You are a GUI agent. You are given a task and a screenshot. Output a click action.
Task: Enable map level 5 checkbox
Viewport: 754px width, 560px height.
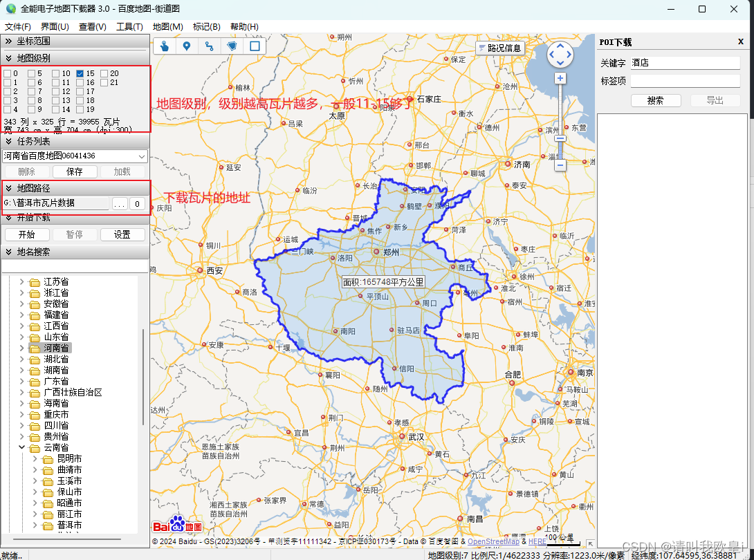pos(31,73)
